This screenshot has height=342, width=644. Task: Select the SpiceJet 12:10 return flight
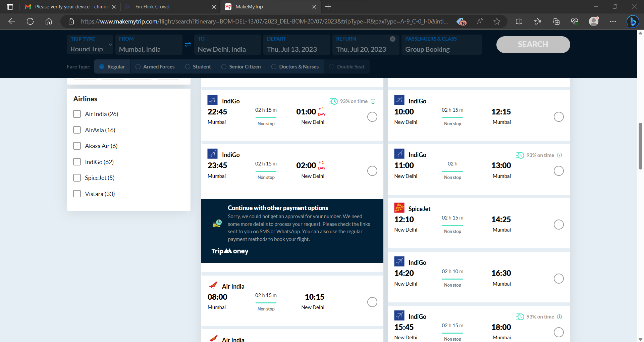point(558,225)
